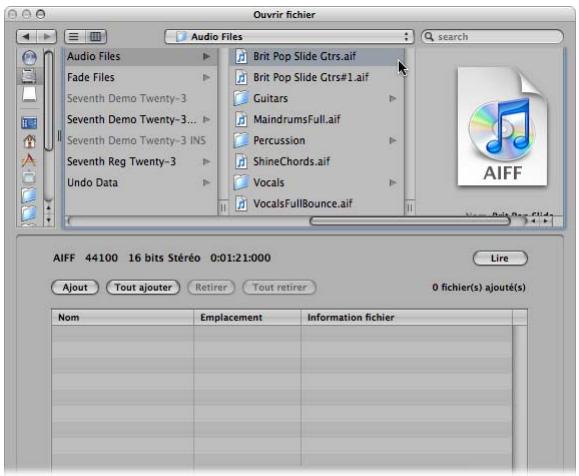Sort by Information fichier column header

pyautogui.click(x=407, y=318)
